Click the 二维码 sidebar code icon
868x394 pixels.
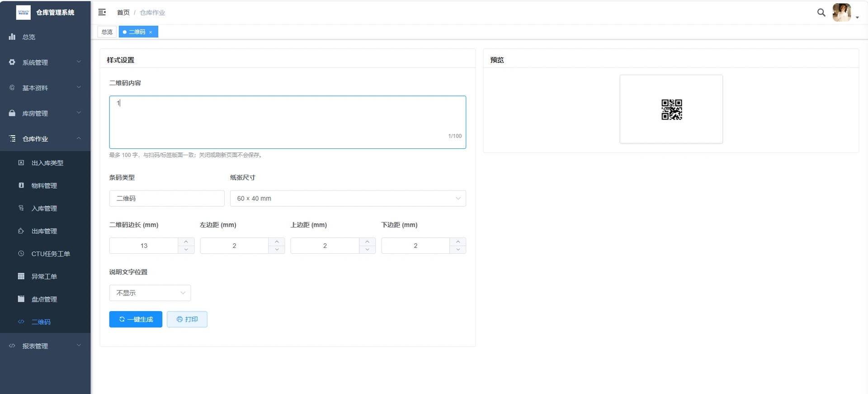21,322
